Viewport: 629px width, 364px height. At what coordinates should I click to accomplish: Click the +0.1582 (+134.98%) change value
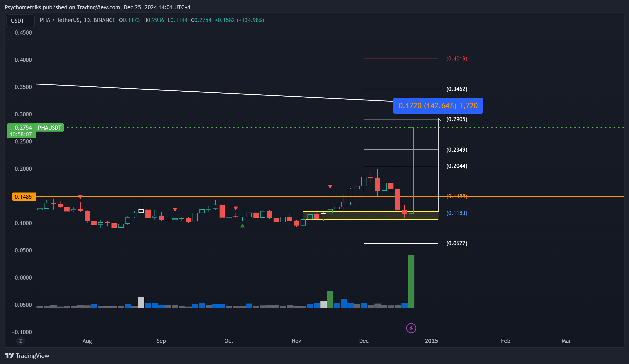pos(239,20)
